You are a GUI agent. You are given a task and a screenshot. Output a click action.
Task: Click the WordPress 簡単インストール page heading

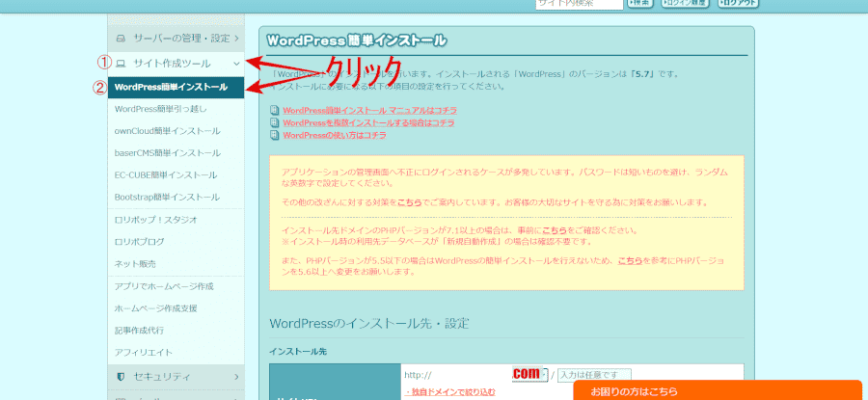pyautogui.click(x=356, y=40)
